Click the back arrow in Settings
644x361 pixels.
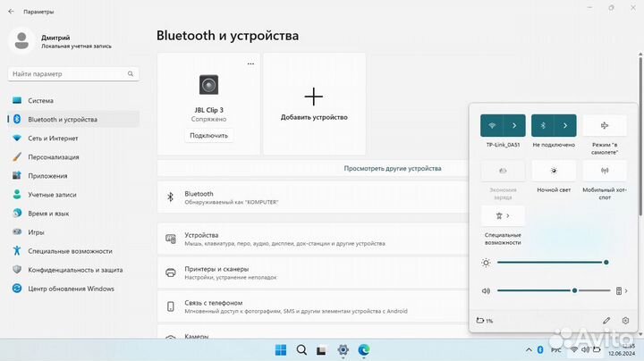click(11, 12)
